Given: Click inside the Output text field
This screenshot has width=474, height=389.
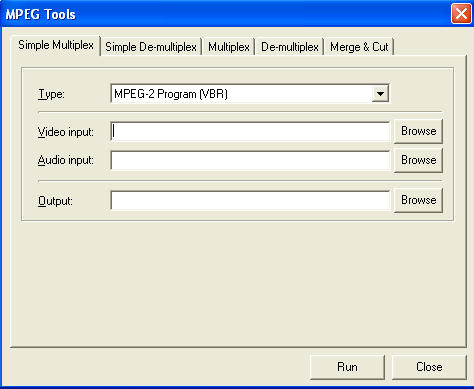Looking at the screenshot, I should 250,200.
